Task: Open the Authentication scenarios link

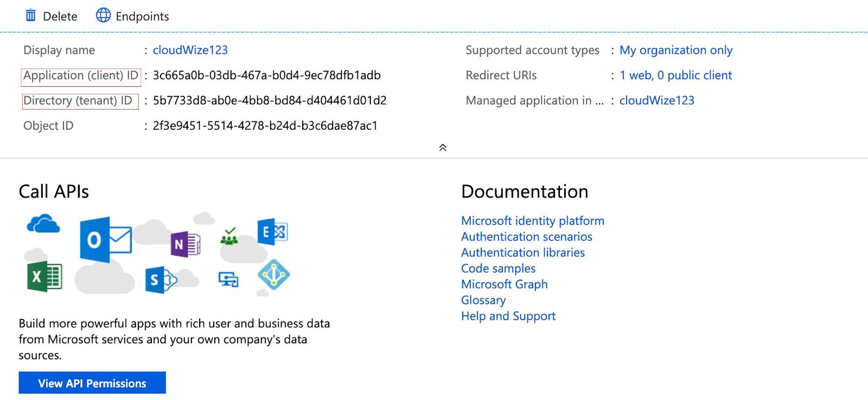Action: click(526, 237)
